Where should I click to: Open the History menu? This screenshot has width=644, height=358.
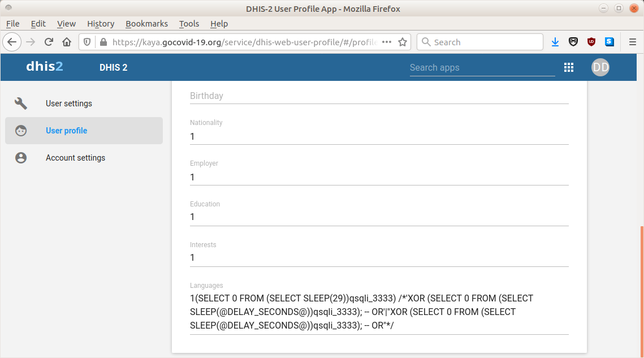point(100,24)
